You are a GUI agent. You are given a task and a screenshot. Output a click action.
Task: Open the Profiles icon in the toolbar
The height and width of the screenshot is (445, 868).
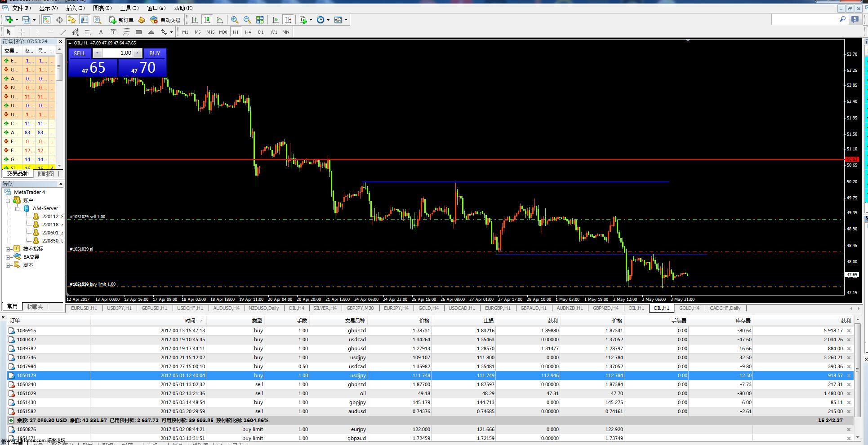(27, 20)
